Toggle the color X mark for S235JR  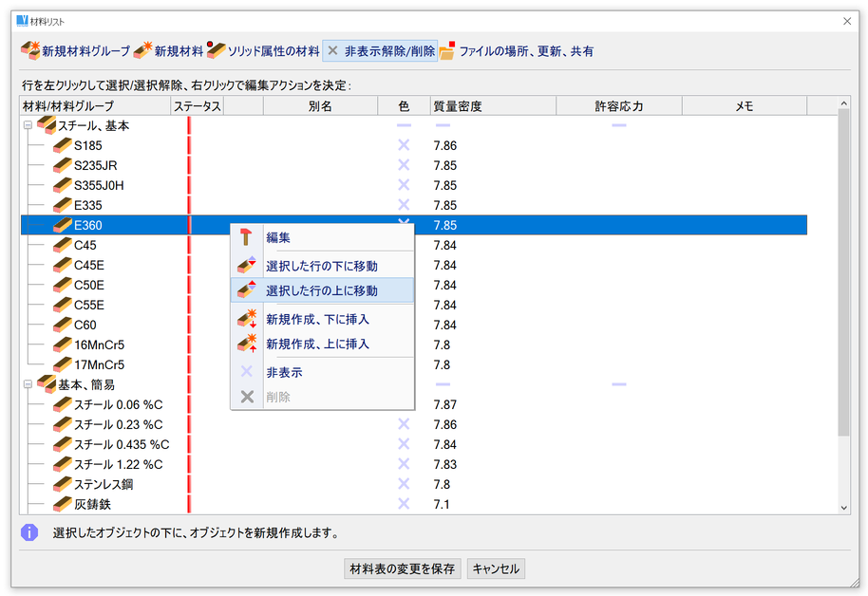[x=404, y=165]
